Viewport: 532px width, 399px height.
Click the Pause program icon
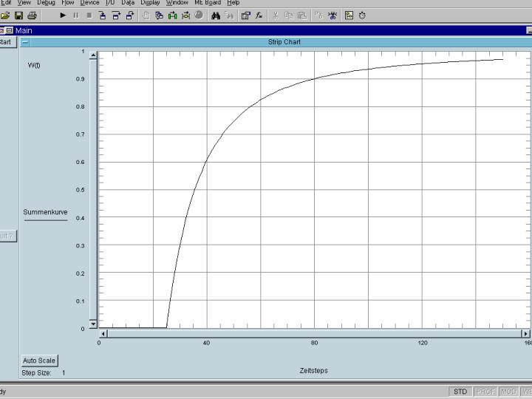[x=76, y=16]
